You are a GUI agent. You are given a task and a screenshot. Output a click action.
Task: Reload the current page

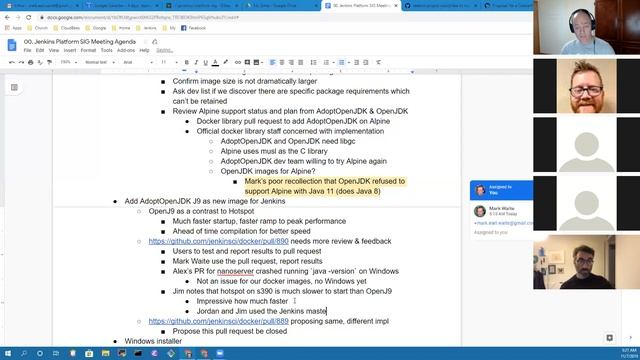pos(29,18)
